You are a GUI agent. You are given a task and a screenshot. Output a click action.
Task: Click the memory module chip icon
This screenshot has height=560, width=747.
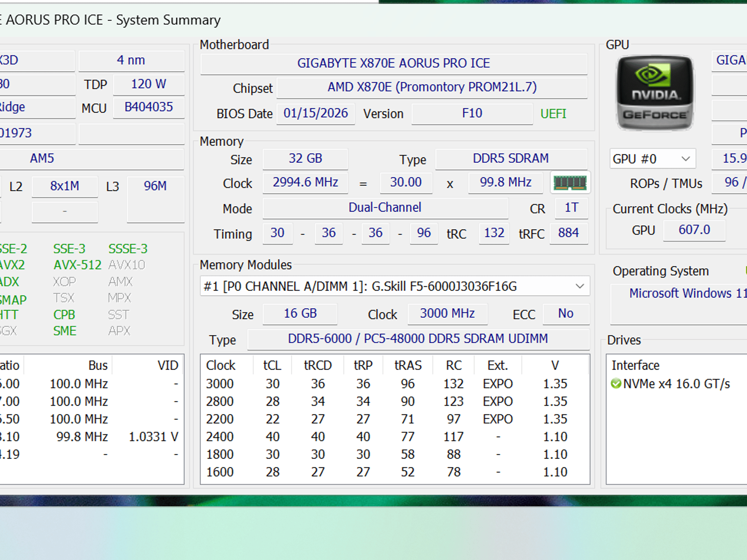point(570,182)
